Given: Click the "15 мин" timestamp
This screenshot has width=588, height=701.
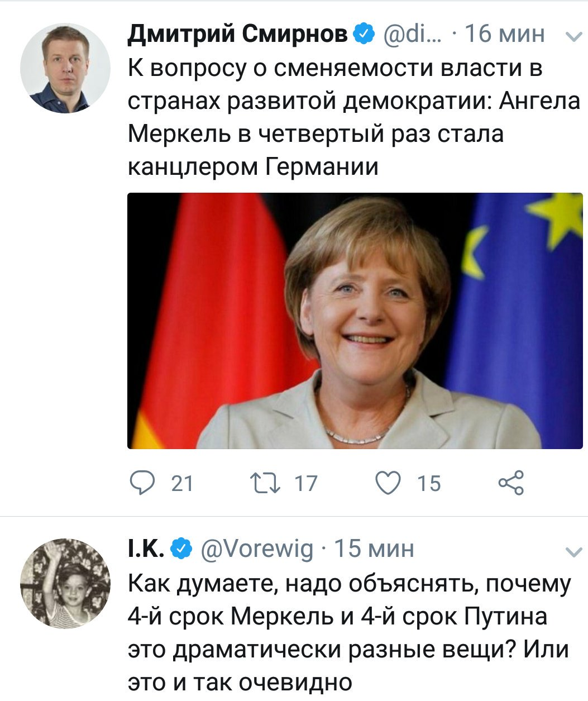Looking at the screenshot, I should pyautogui.click(x=374, y=549).
